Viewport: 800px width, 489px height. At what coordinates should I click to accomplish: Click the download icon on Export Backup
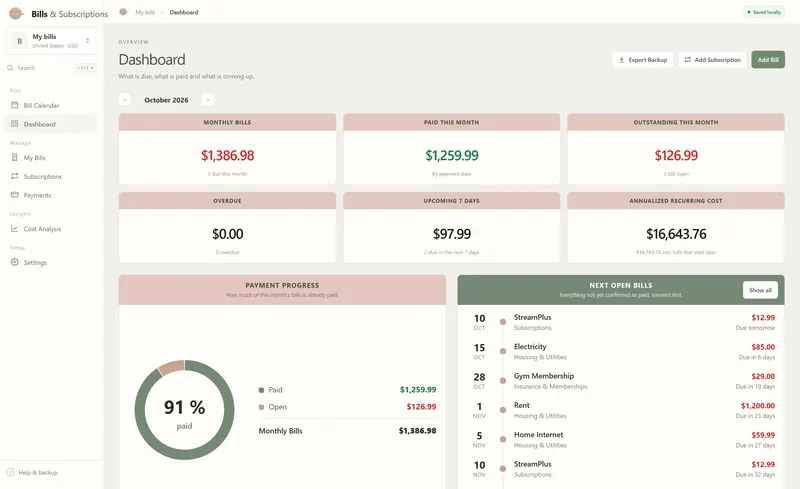[621, 60]
